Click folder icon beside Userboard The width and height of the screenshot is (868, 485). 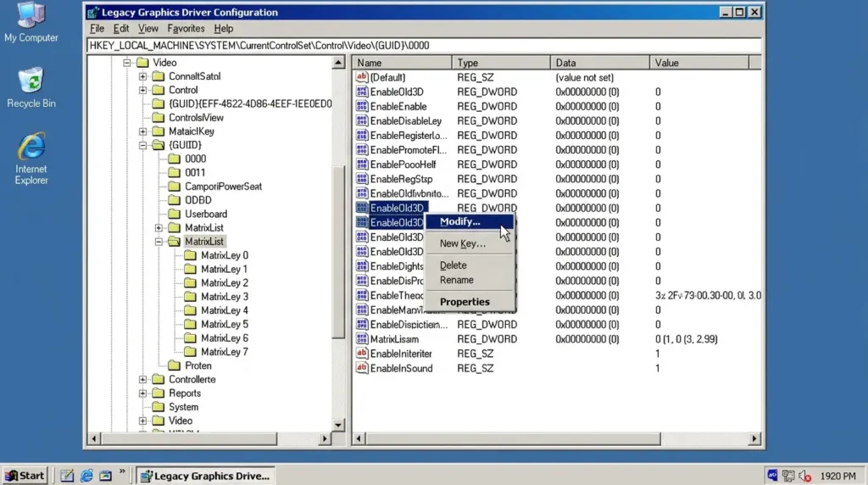point(175,214)
